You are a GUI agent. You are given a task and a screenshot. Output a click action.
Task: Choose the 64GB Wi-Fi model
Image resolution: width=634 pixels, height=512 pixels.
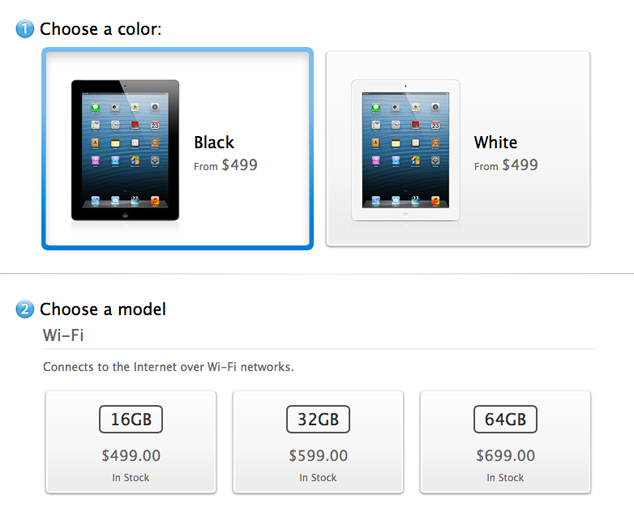[505, 442]
